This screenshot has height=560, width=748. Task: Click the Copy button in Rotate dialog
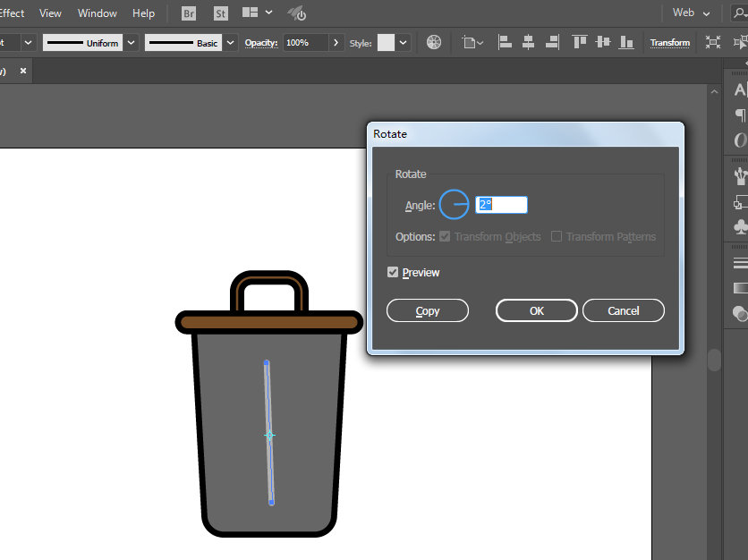click(428, 310)
